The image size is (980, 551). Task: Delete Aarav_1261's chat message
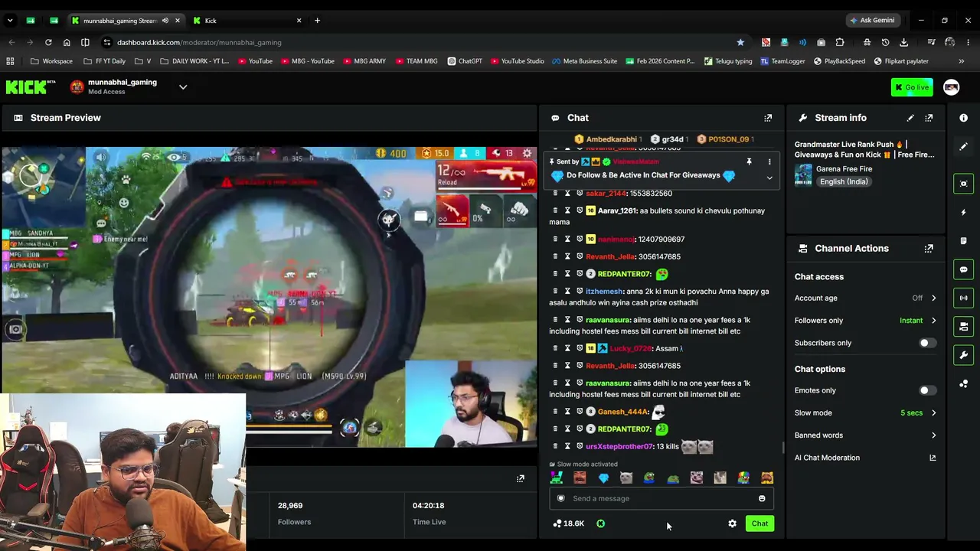(x=555, y=210)
